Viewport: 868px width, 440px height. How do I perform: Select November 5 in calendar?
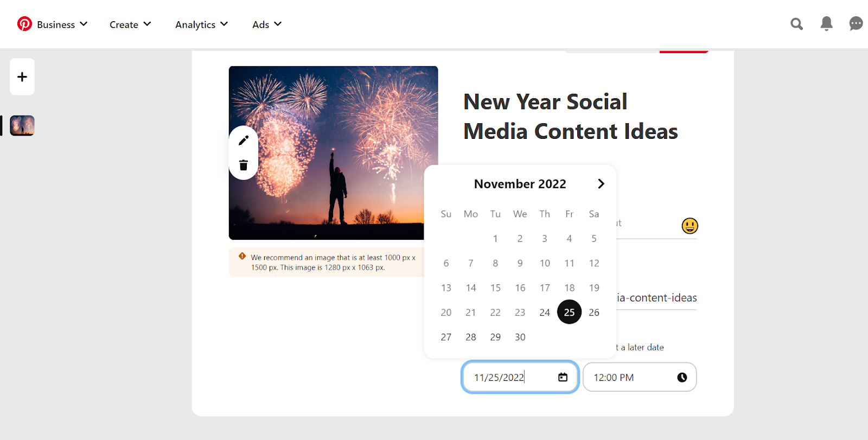pyautogui.click(x=594, y=239)
